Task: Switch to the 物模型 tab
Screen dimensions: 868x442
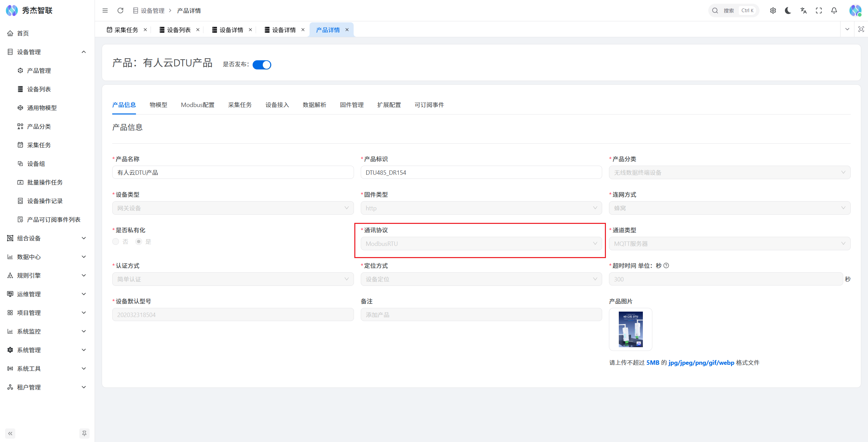Action: (158, 105)
